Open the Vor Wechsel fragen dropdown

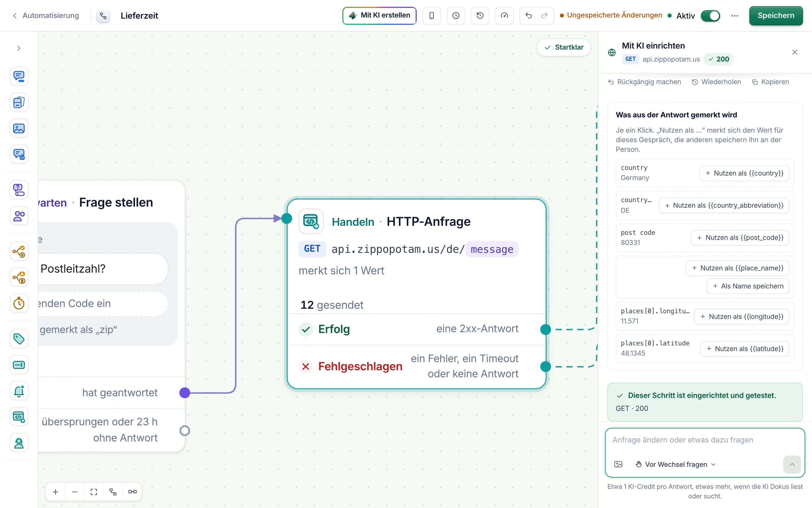point(676,464)
